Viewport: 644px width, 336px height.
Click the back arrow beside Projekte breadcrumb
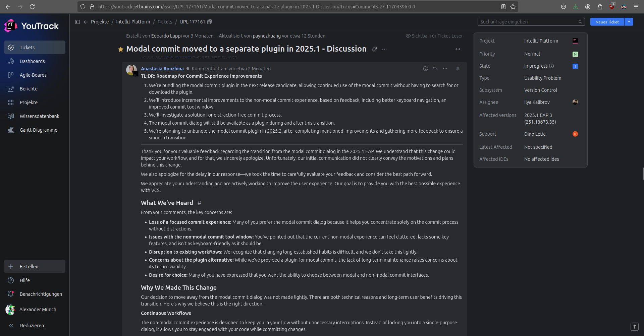point(86,22)
